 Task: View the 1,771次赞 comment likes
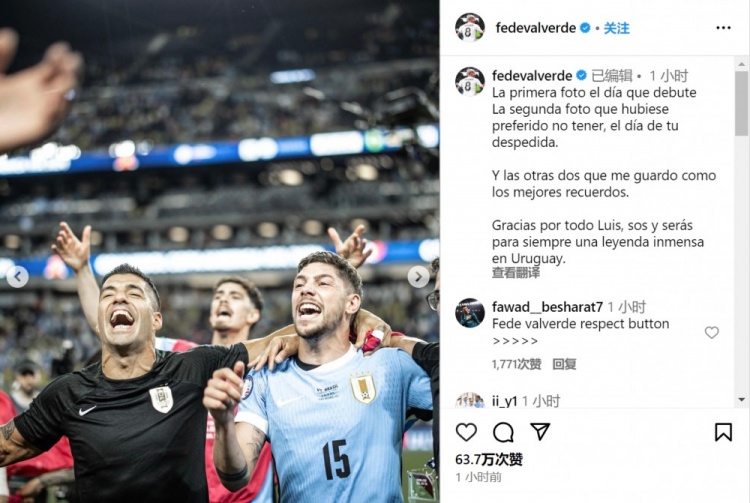[517, 364]
